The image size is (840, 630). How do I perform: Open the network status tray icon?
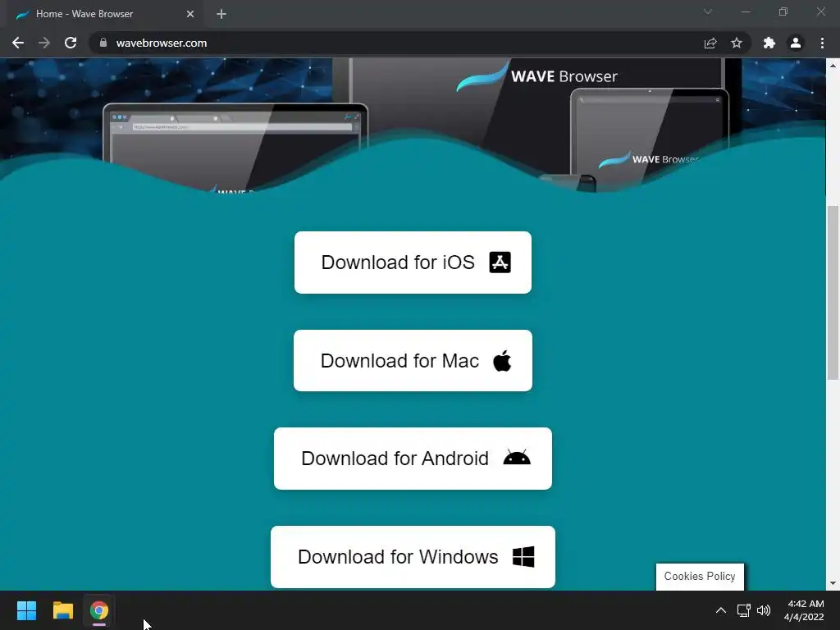[x=743, y=610]
